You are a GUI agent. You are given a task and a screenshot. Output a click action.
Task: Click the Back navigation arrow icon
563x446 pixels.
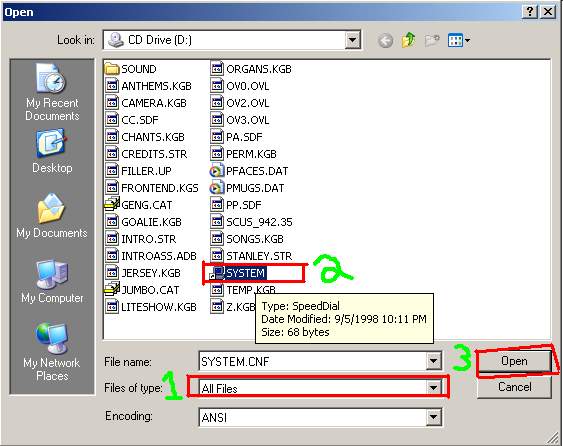[x=386, y=40]
